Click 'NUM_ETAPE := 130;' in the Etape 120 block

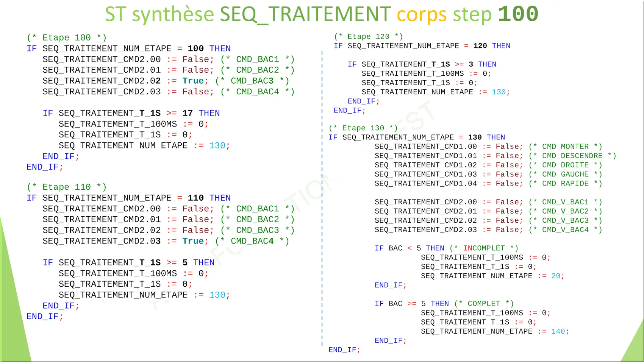(436, 92)
